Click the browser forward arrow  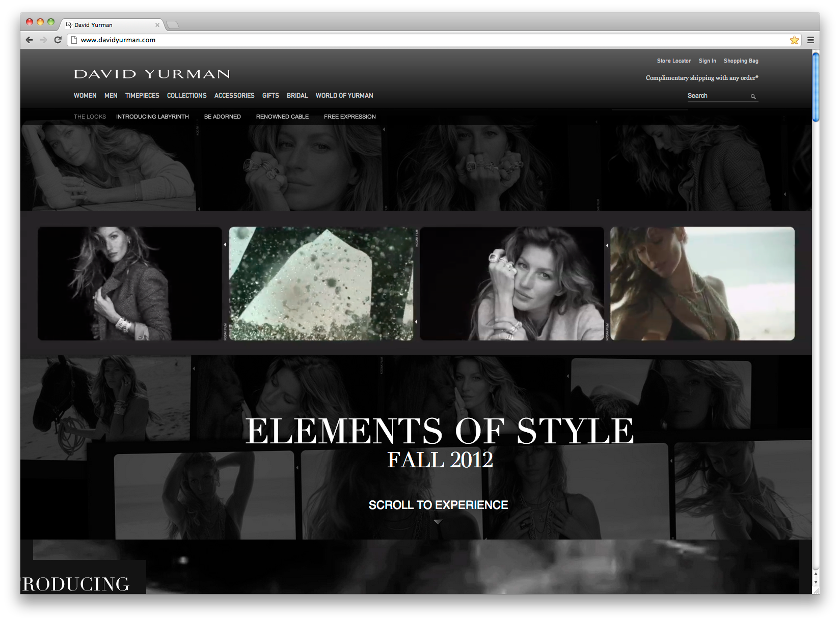coord(43,40)
